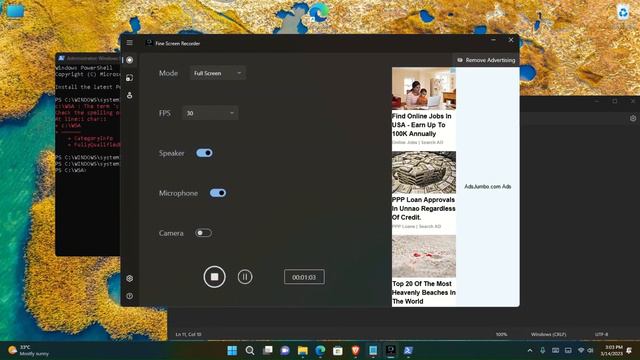Open the Top 20 Heavenly Beaches ad
Screen dimensions: 640x360
click(x=424, y=292)
